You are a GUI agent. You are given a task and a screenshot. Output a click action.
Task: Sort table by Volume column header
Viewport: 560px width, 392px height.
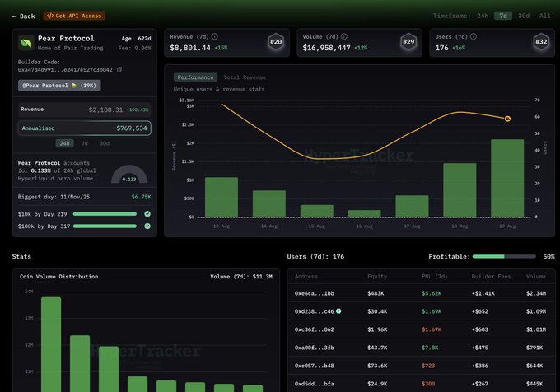[536, 277]
